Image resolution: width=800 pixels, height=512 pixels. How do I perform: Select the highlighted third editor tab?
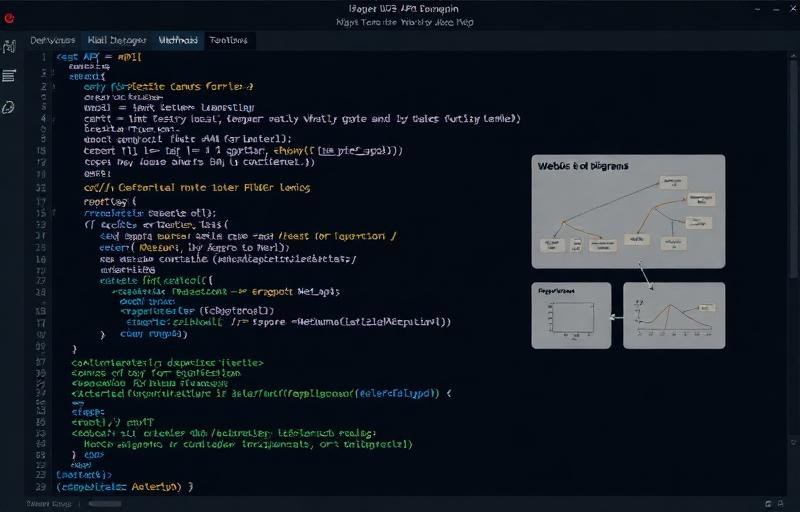click(178, 40)
